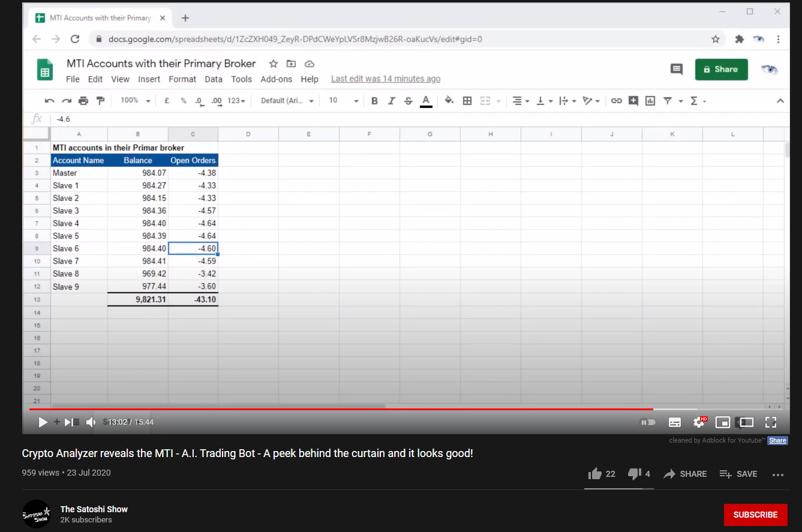Dislike the video with thumbs down

pyautogui.click(x=634, y=474)
